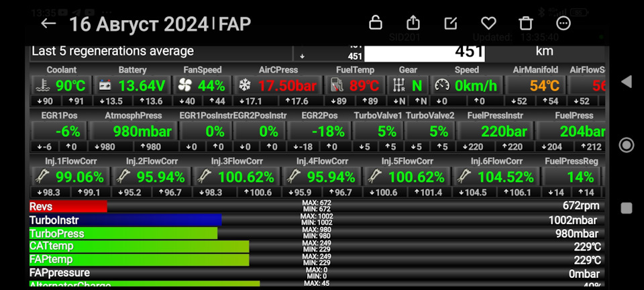
Task: Open the edit pencil icon
Action: [x=451, y=23]
